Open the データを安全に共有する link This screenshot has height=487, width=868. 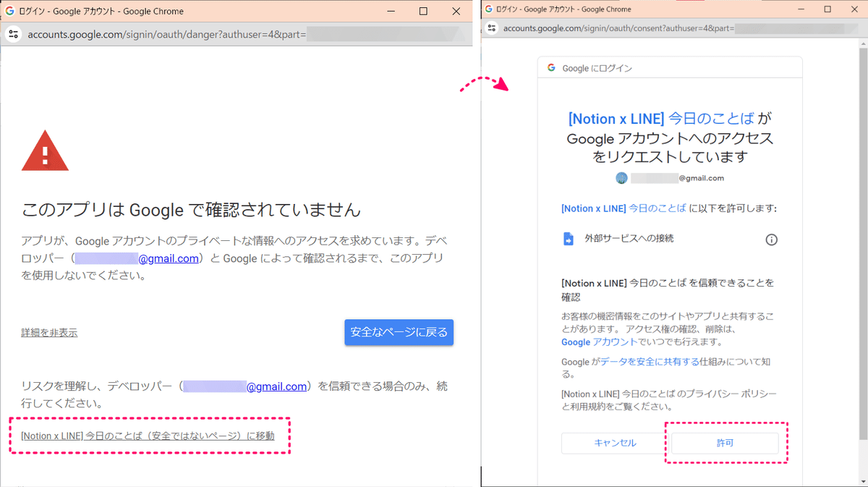point(650,362)
